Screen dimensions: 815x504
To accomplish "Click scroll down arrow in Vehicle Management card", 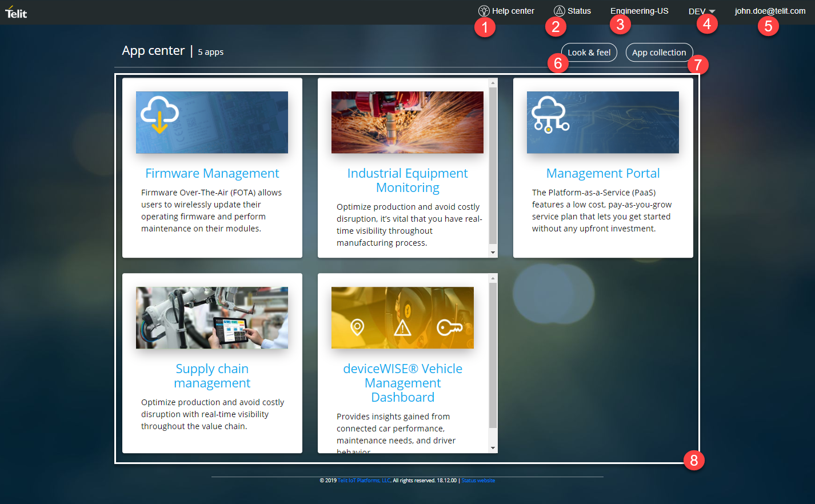I will click(x=493, y=448).
